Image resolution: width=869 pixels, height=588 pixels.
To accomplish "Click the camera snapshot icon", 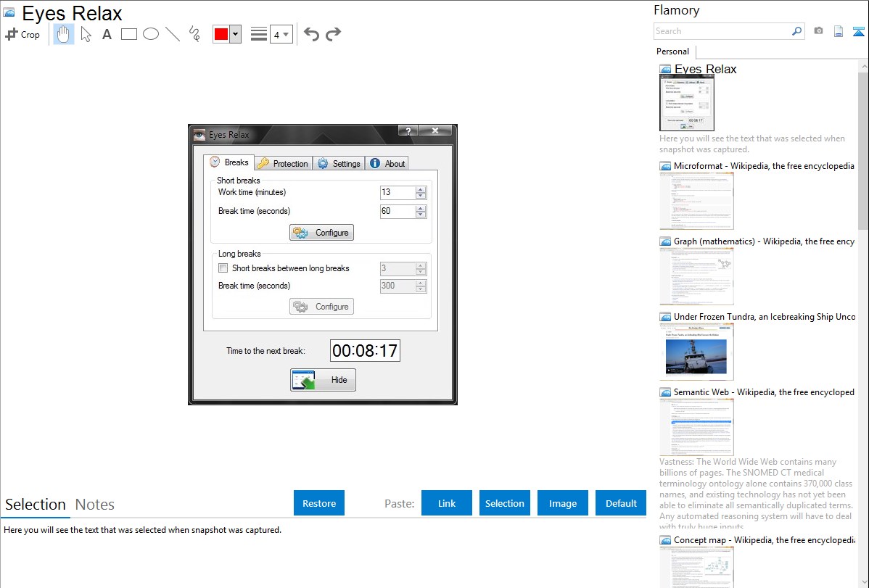I will [x=818, y=31].
